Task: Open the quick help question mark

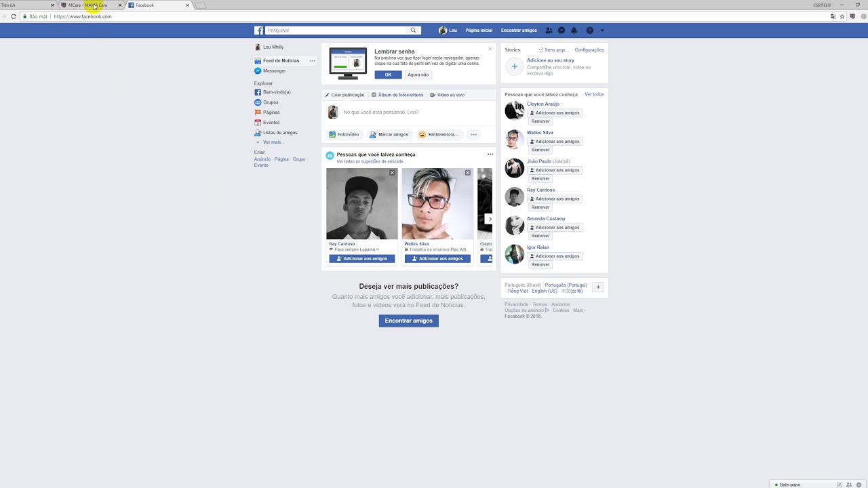Action: click(590, 30)
